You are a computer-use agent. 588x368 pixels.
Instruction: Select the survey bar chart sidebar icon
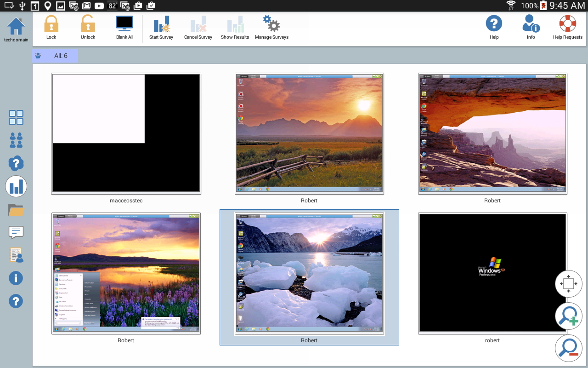click(16, 186)
